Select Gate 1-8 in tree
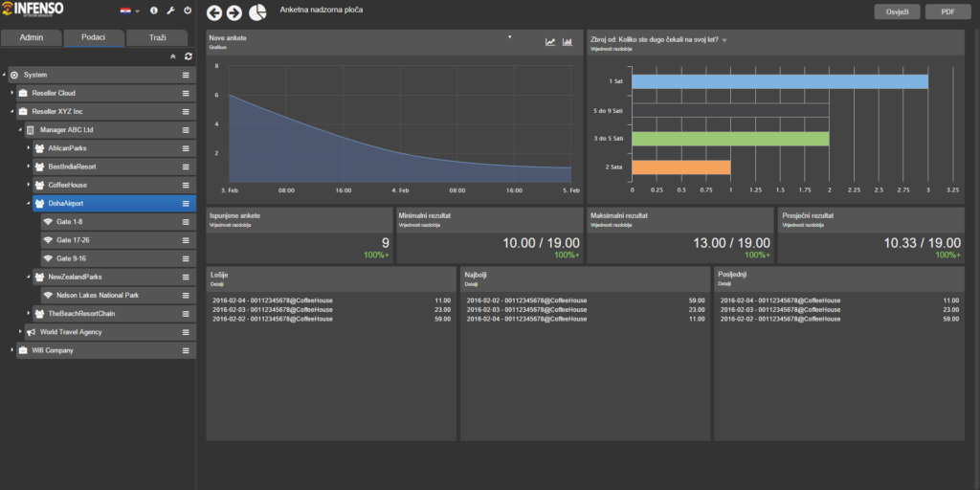Viewport: 980px width, 490px height. 118,222
